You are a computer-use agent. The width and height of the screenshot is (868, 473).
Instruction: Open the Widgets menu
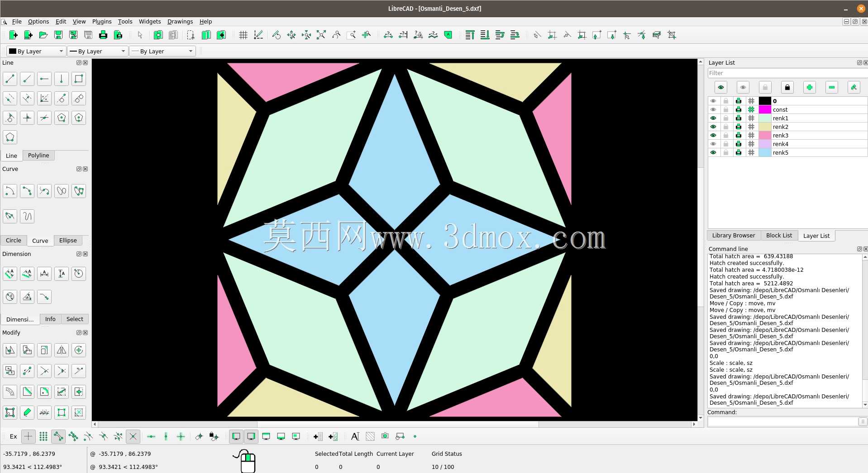pyautogui.click(x=150, y=22)
